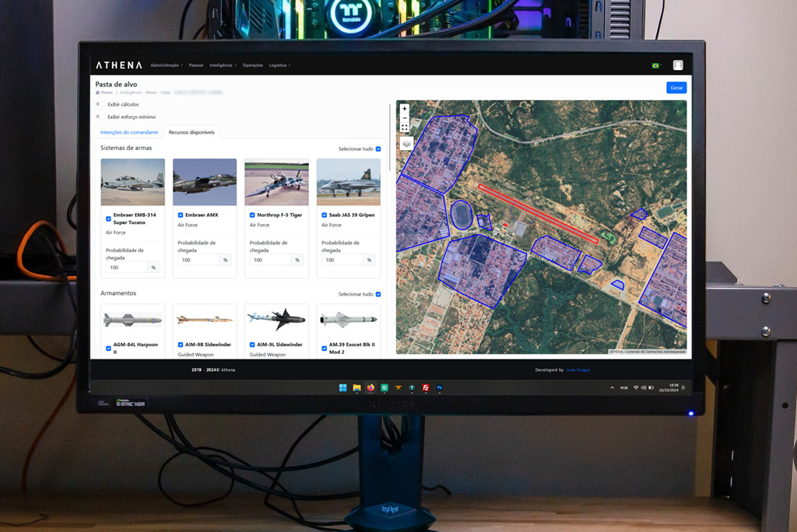Click the AM.39 Exocet missile image
The height and width of the screenshot is (532, 797).
(x=349, y=320)
